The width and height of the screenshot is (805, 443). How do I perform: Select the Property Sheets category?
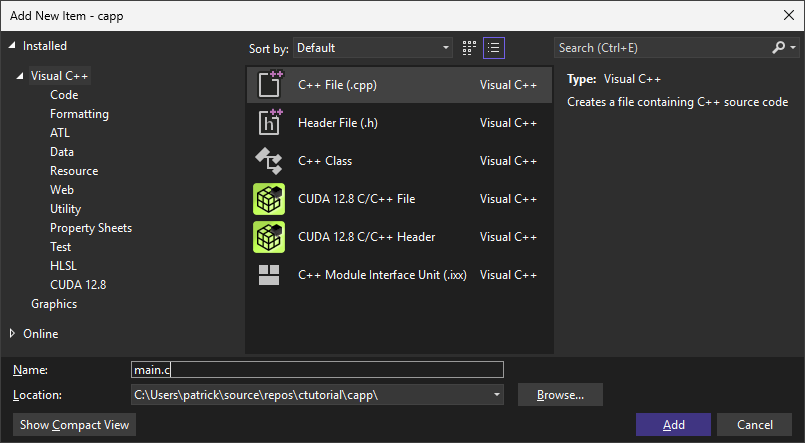pos(91,228)
